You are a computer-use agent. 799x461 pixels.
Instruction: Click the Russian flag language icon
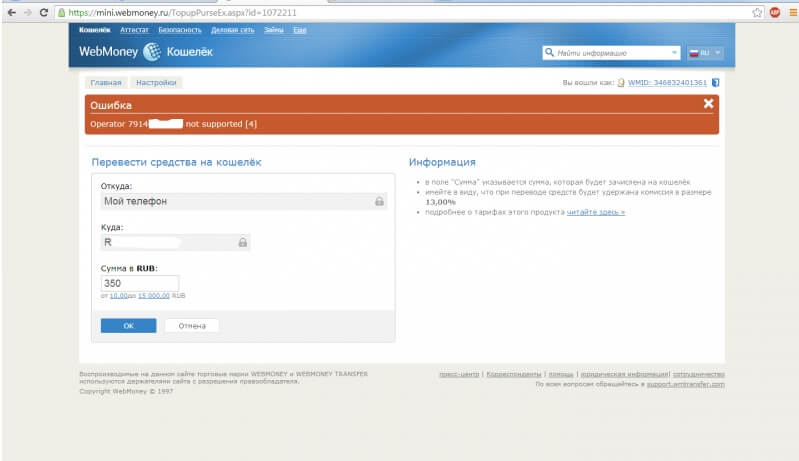694,52
